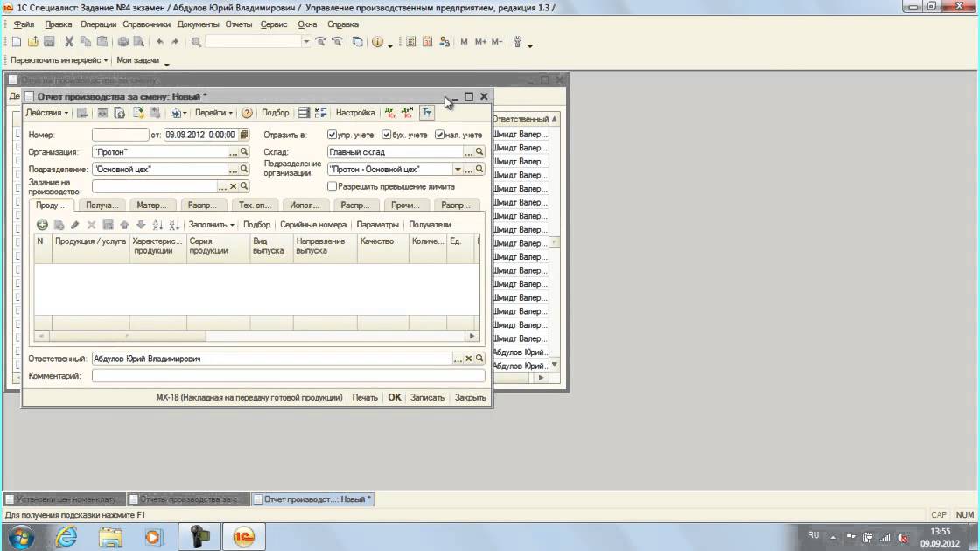Click the Info (i) help icon
Viewport: 980px width, 551px height.
coord(377,42)
